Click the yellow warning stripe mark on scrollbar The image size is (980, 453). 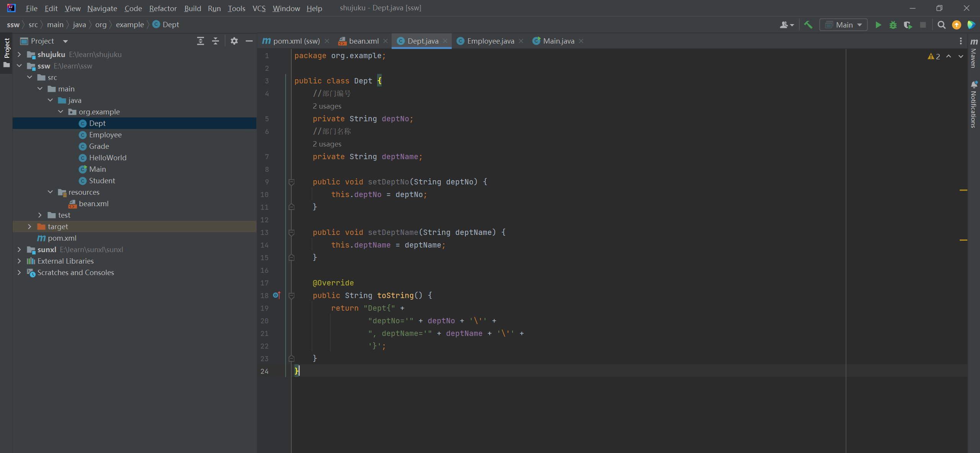click(x=963, y=190)
